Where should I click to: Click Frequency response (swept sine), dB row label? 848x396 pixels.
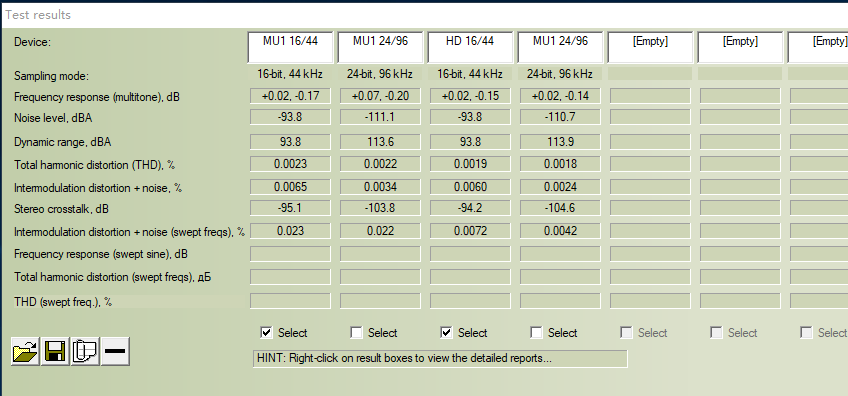(101, 254)
